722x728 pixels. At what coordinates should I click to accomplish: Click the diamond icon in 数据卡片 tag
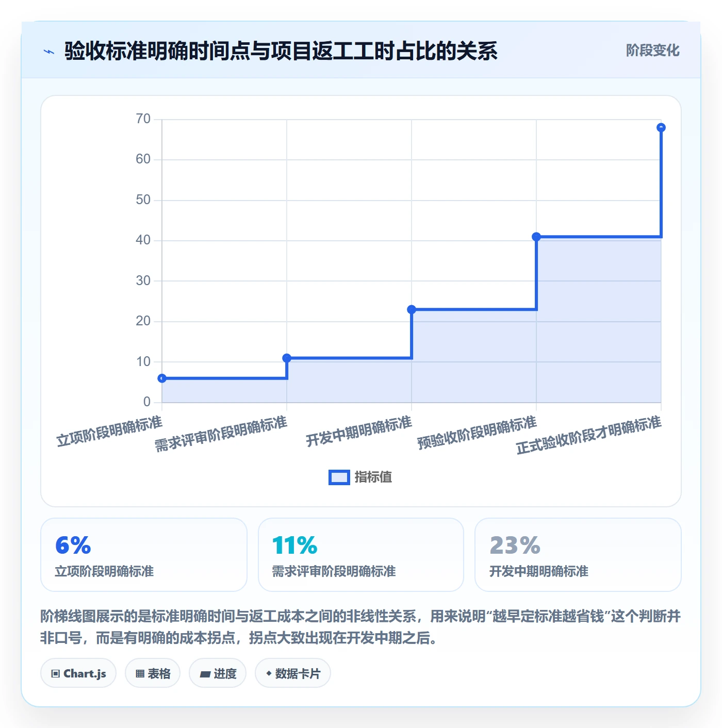click(269, 673)
